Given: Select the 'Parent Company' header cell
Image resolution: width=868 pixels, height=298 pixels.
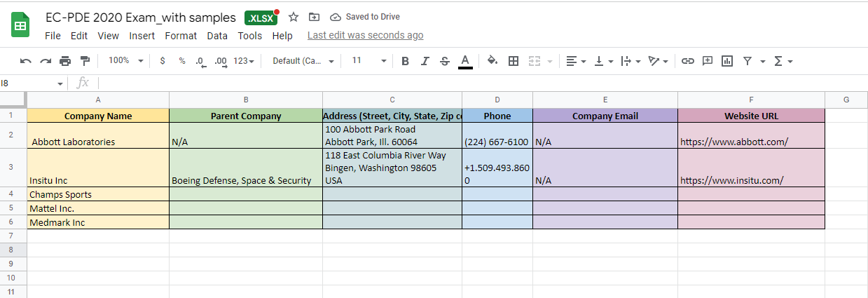Looking at the screenshot, I should [x=246, y=116].
